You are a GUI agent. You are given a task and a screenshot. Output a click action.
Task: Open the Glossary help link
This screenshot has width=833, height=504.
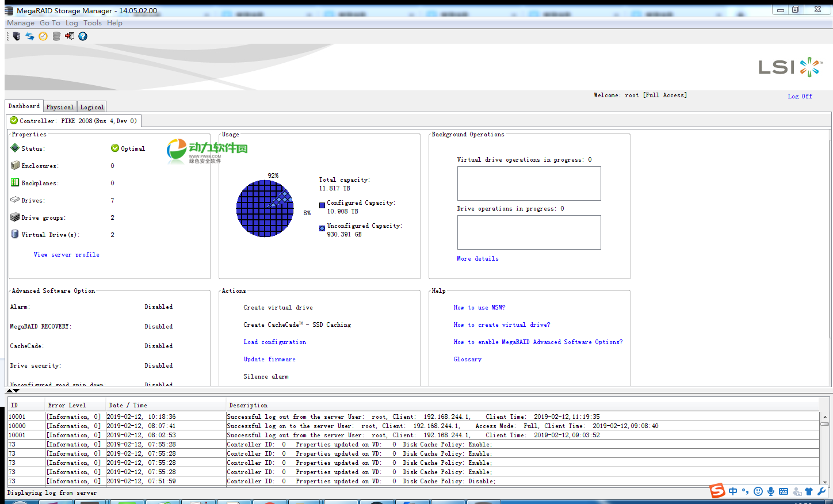468,359
